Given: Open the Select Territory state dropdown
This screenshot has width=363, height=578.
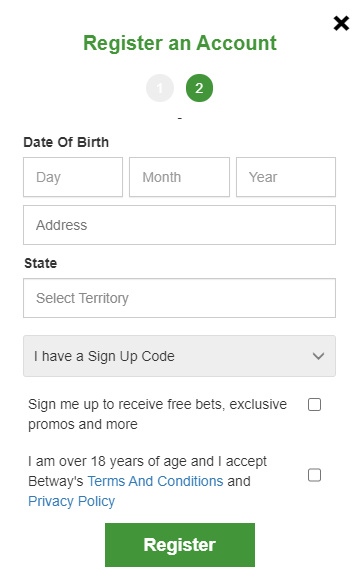Looking at the screenshot, I should click(x=179, y=298).
